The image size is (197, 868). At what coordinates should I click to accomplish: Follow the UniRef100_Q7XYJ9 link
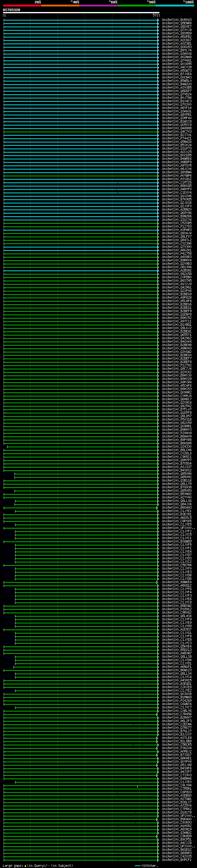[x=176, y=30]
